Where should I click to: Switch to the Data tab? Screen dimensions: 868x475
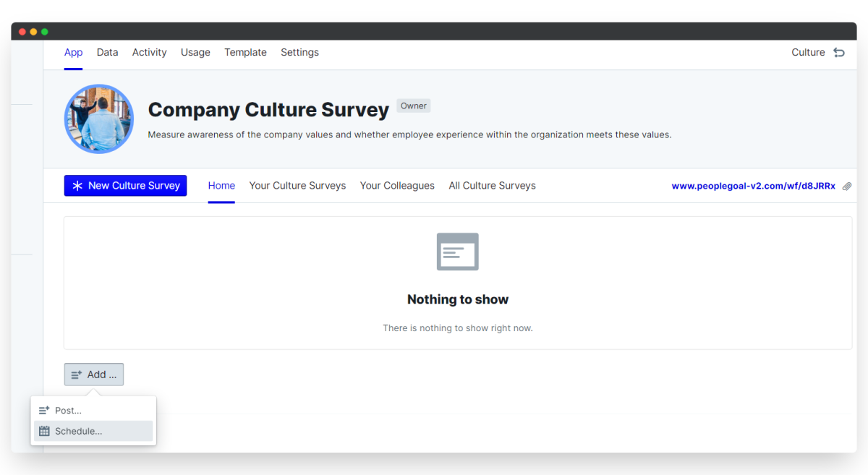[107, 53]
